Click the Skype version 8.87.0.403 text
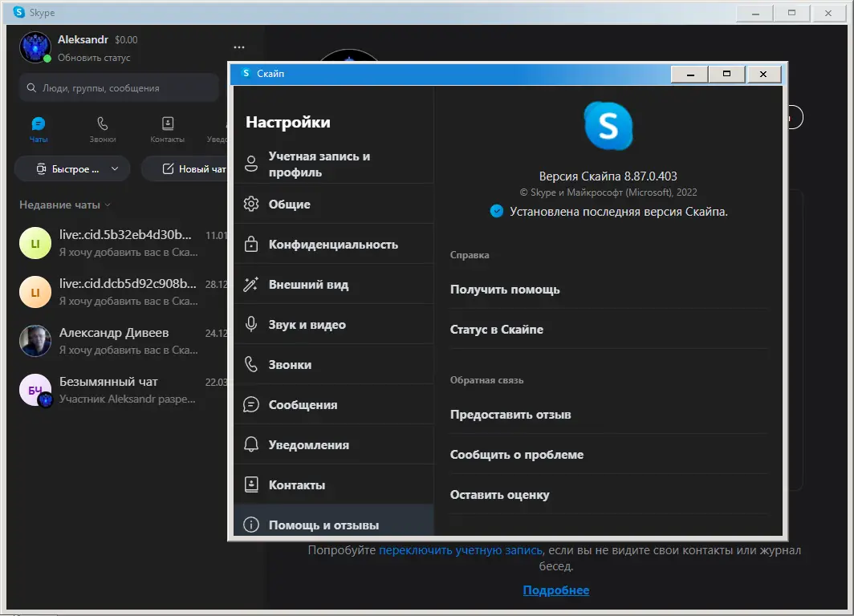Image resolution: width=854 pixels, height=616 pixels. pyautogui.click(x=608, y=176)
